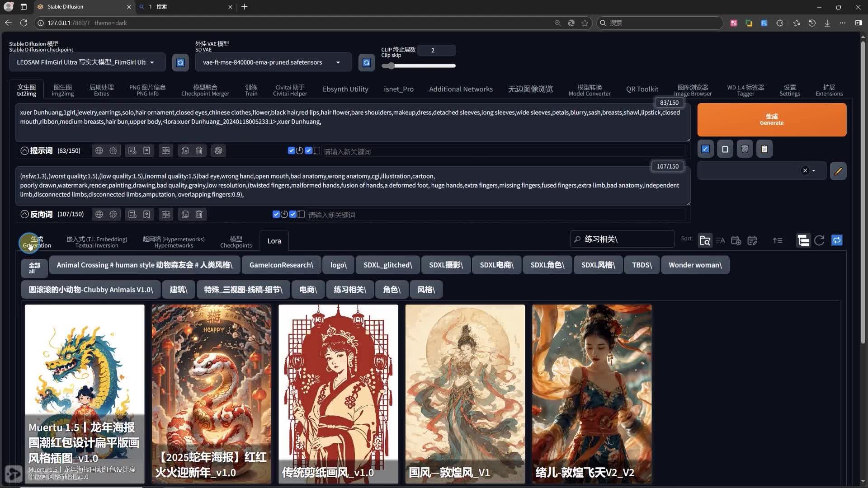Open the Stable Diffusion checkpoint dropdown
The width and height of the screenshot is (868, 488).
click(x=87, y=62)
